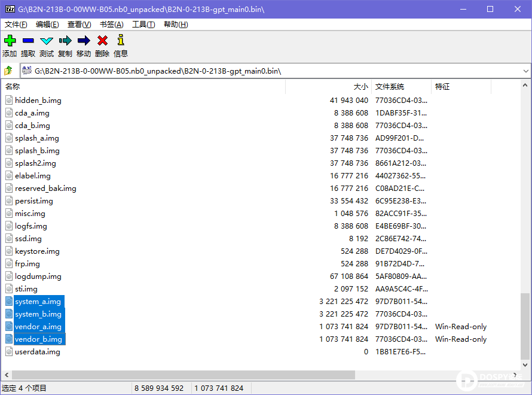Select the logfs.img file name

[31, 226]
